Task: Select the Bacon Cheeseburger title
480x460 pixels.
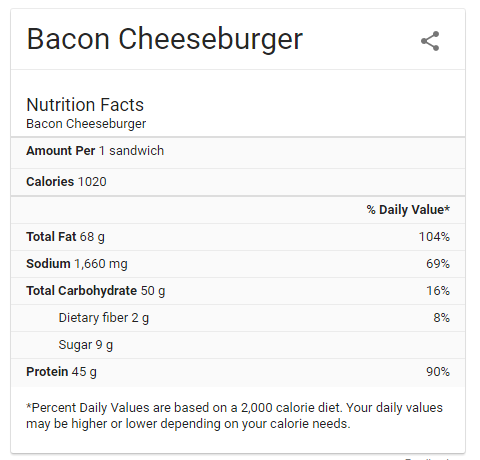Action: tap(165, 40)
